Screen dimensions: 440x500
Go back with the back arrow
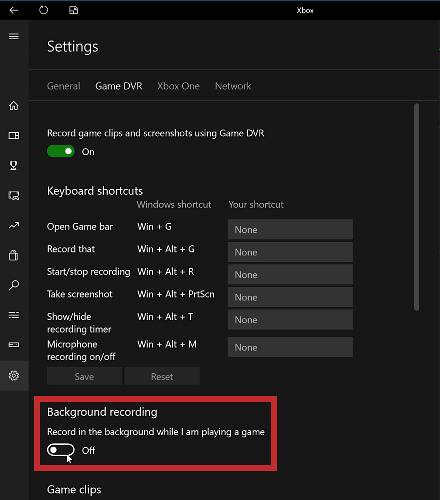14,10
